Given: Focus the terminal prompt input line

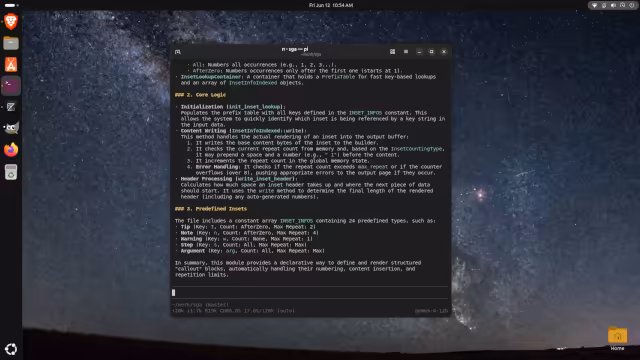Looking at the screenshot, I should point(310,293).
